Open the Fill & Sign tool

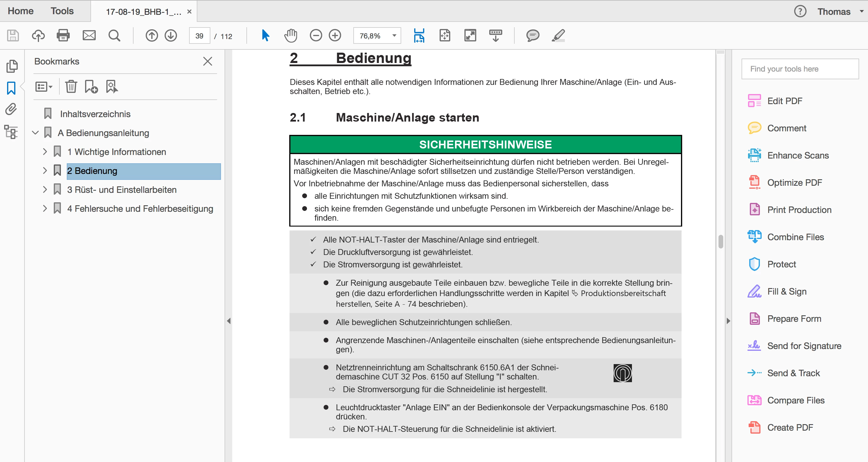(786, 291)
